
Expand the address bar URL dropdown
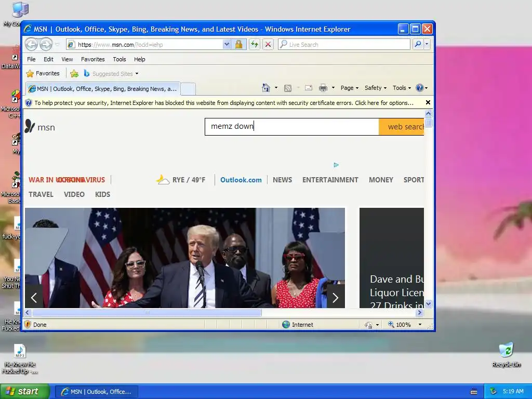227,44
